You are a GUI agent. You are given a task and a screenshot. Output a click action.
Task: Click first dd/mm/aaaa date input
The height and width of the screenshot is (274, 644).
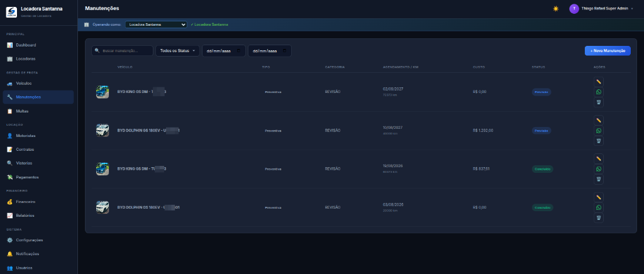223,51
